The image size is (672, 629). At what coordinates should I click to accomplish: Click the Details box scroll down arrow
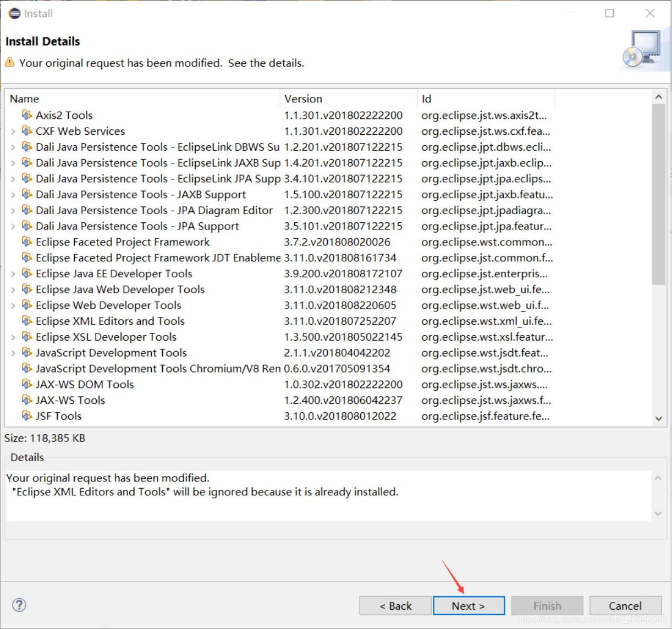coord(658,513)
